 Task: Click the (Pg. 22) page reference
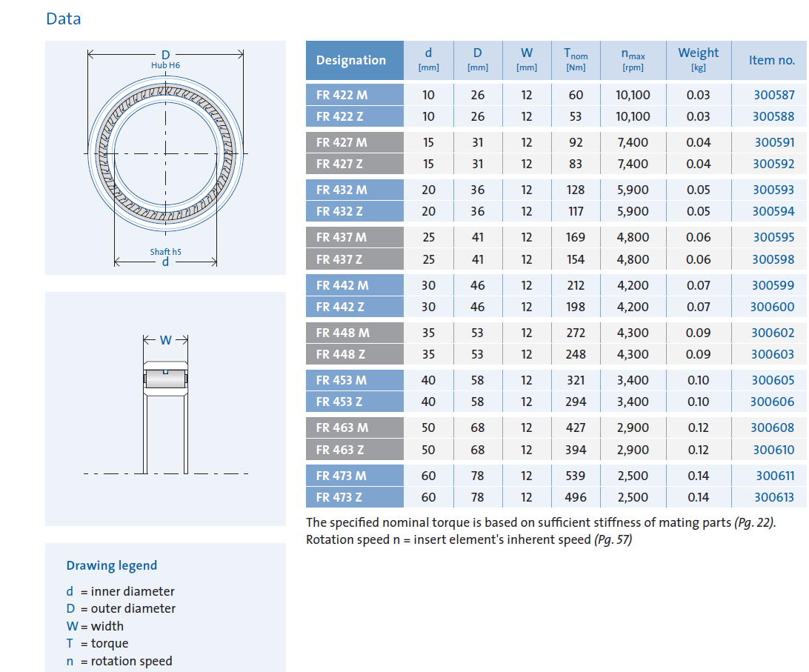pos(755,522)
